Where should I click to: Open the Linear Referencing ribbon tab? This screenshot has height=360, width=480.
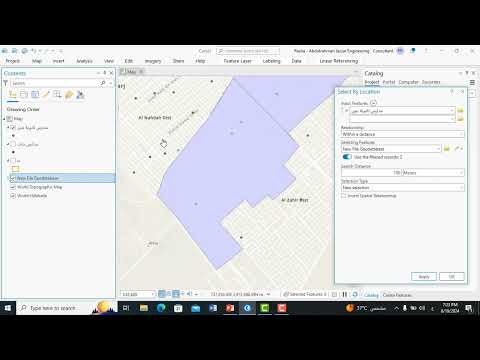pos(339,61)
